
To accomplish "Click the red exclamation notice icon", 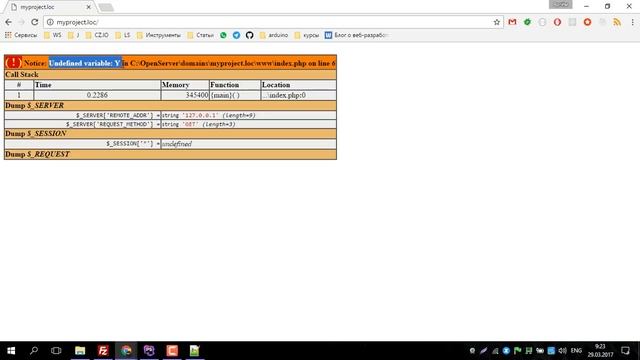I will coord(13,63).
